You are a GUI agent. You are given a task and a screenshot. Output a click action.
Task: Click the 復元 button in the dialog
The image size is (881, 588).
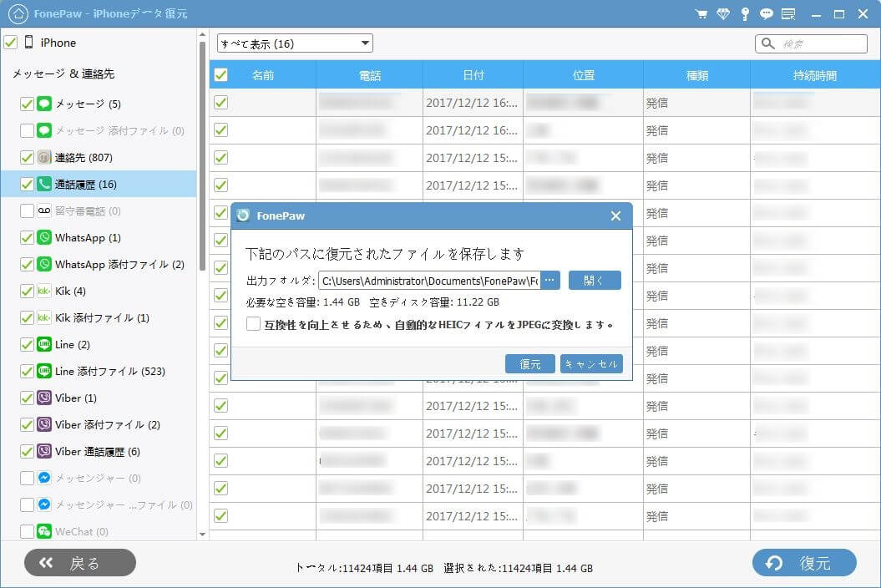click(x=529, y=363)
